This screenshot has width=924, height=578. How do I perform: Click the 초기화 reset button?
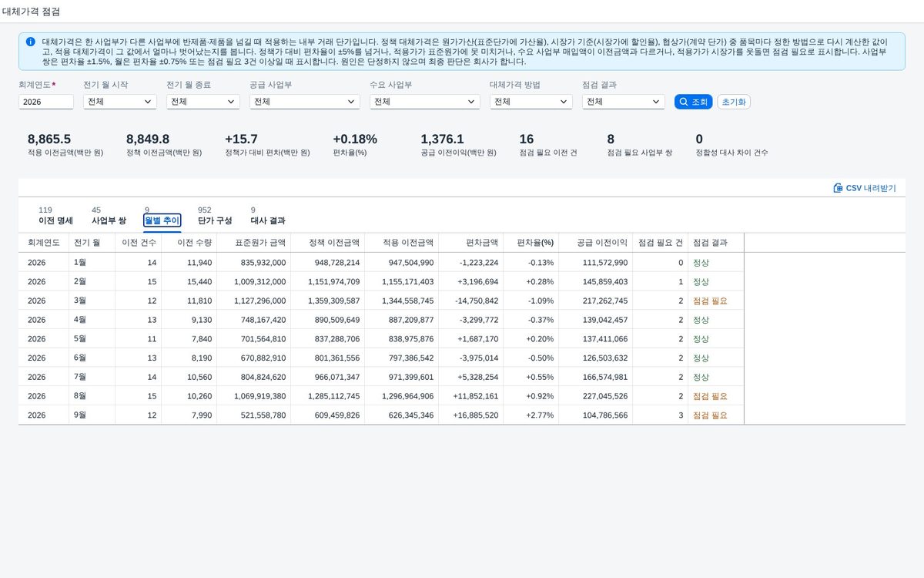[734, 102]
